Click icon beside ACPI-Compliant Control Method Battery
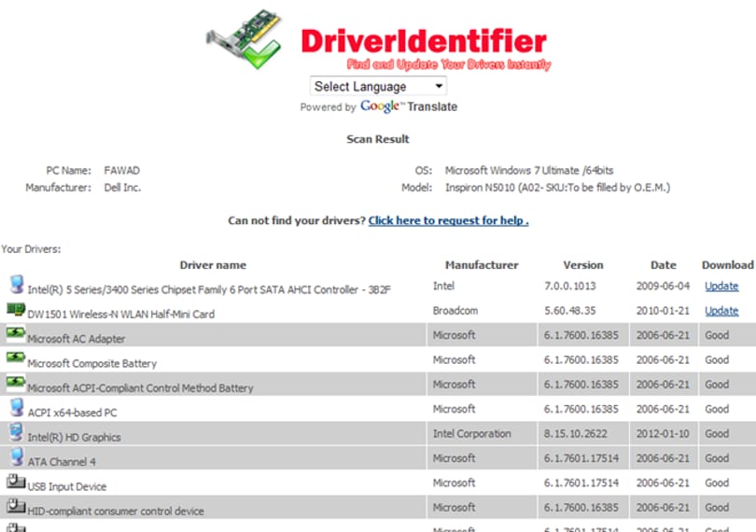Viewport: 756px width, 532px height. 16,382
